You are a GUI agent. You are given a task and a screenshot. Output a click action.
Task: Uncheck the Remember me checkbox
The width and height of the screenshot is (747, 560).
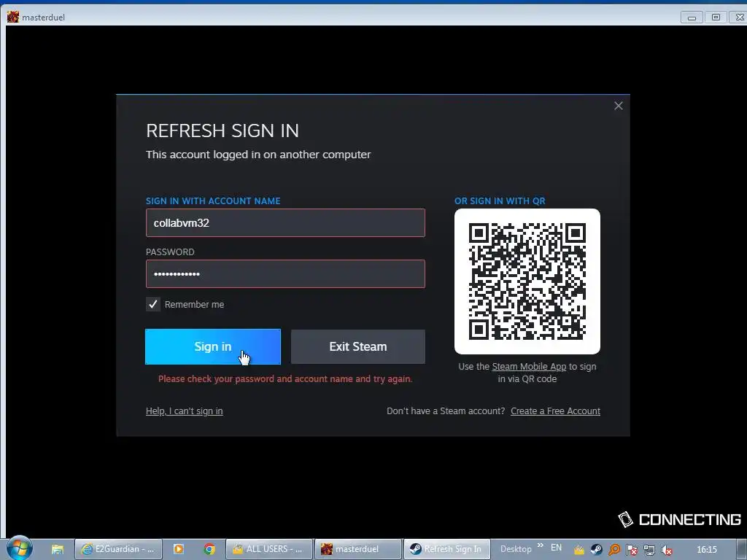pos(153,304)
